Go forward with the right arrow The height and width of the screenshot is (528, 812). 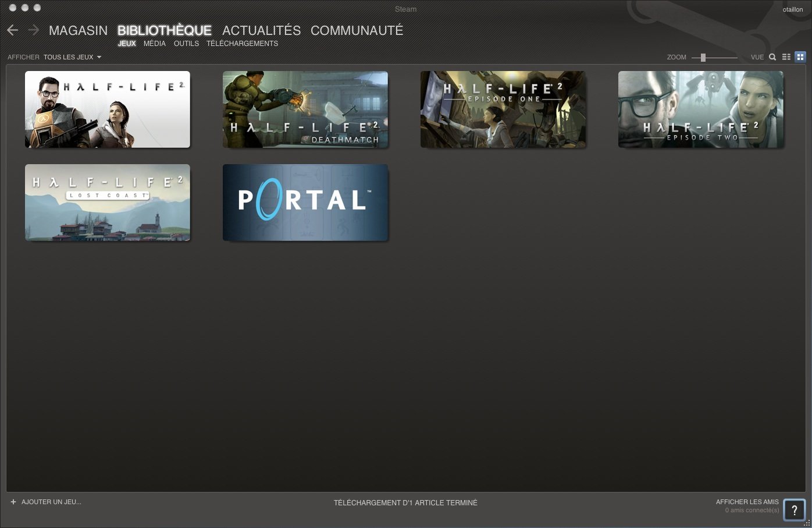[33, 30]
